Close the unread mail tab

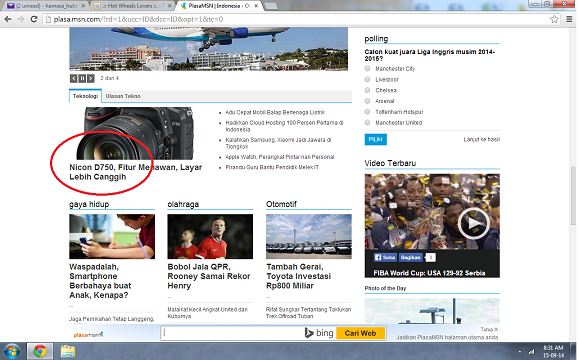(x=83, y=6)
